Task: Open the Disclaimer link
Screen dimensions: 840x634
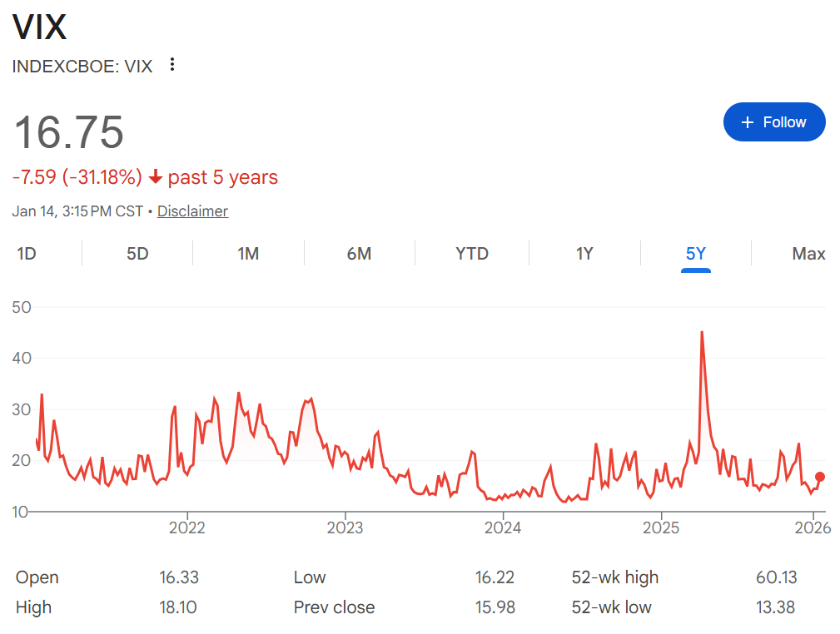Action: [x=192, y=211]
